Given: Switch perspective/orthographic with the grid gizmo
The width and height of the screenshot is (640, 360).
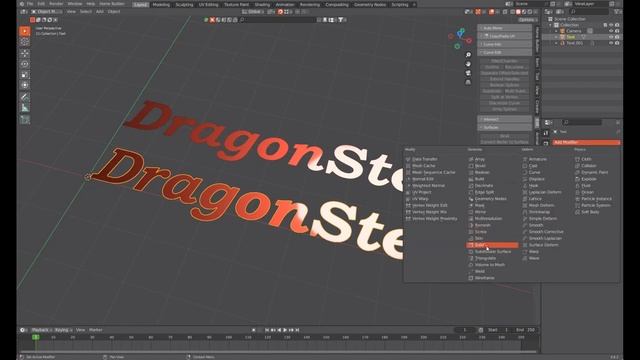Looking at the screenshot, I should (468, 82).
